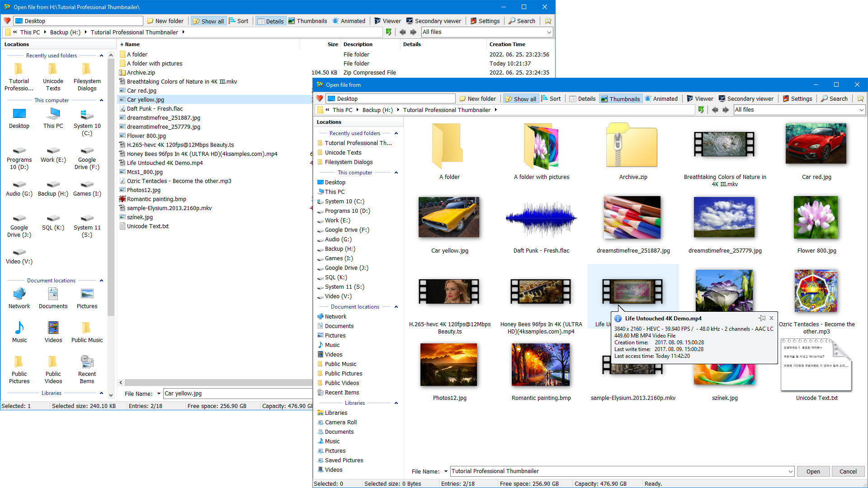
Task: Sort by Name column header in back window
Action: coord(208,44)
